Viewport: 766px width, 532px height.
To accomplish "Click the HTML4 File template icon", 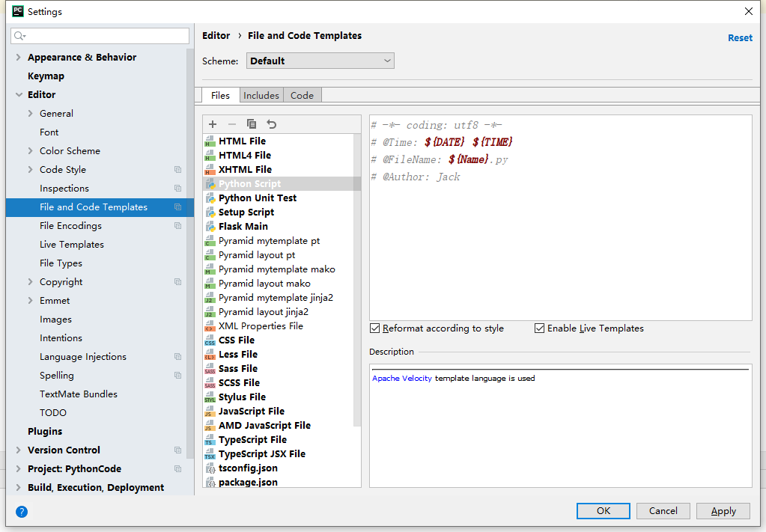I will [210, 156].
